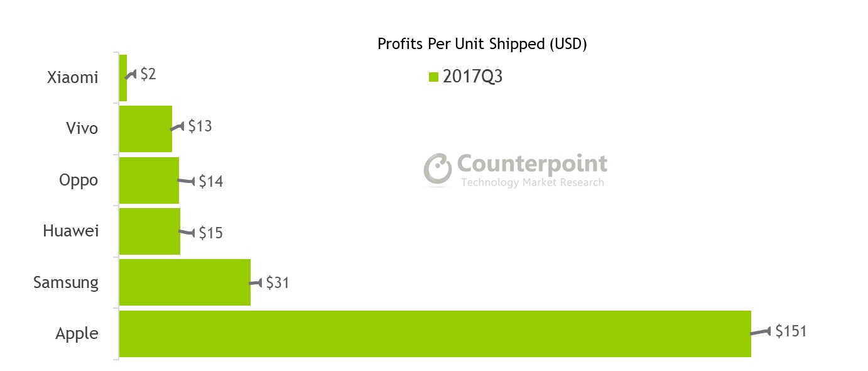Click the $31 data label
Screen dimensions: 868x371
(277, 283)
